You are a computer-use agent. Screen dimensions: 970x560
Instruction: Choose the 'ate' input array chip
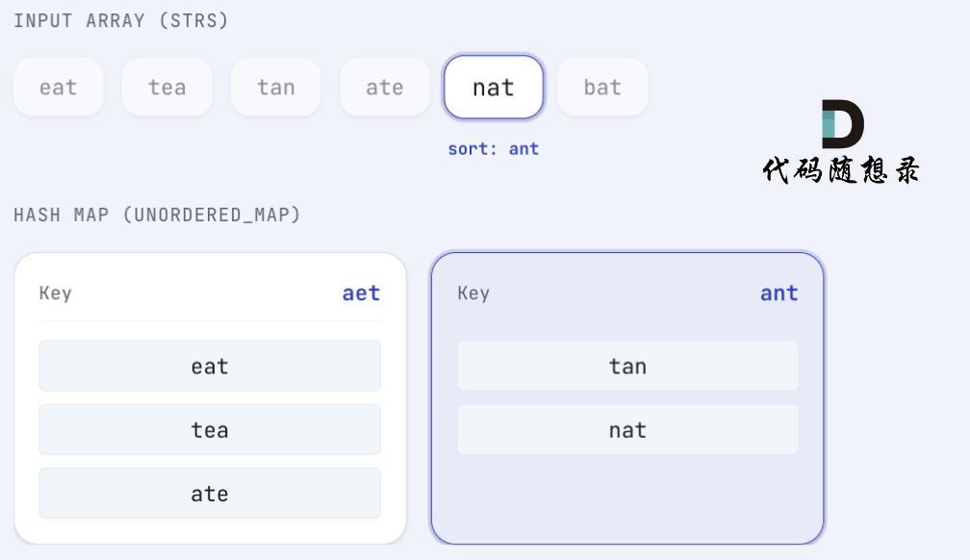[x=384, y=88]
